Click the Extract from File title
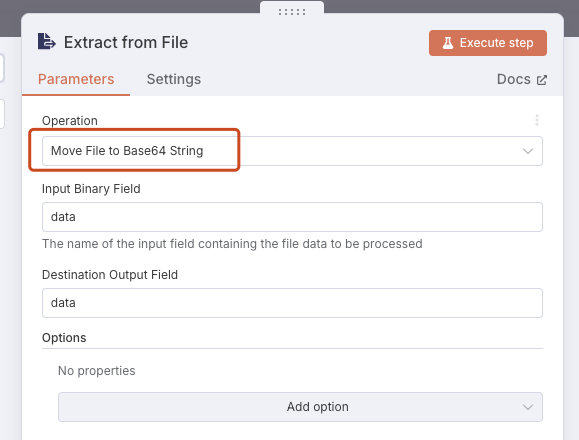This screenshot has width=579, height=440. 126,42
